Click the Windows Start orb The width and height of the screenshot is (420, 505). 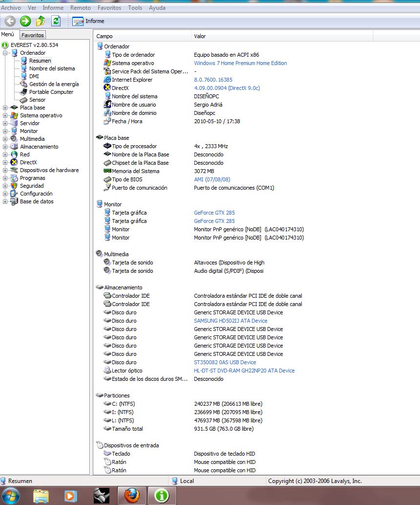11,496
